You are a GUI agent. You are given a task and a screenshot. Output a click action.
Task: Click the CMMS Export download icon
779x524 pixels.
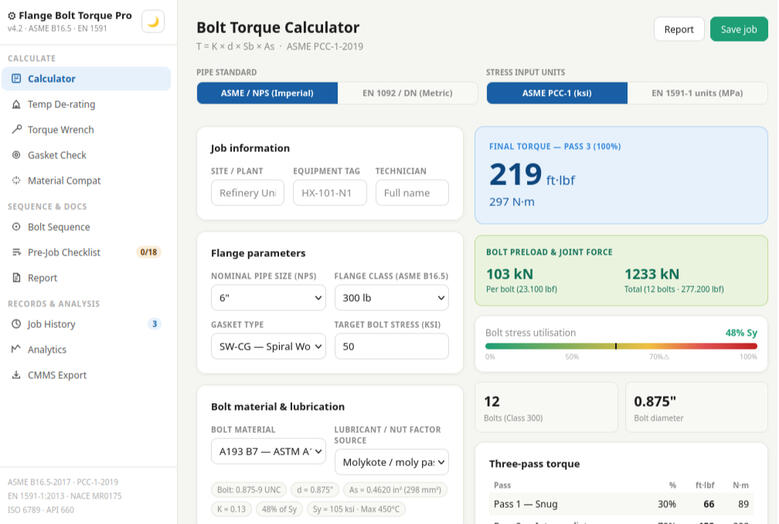16,374
